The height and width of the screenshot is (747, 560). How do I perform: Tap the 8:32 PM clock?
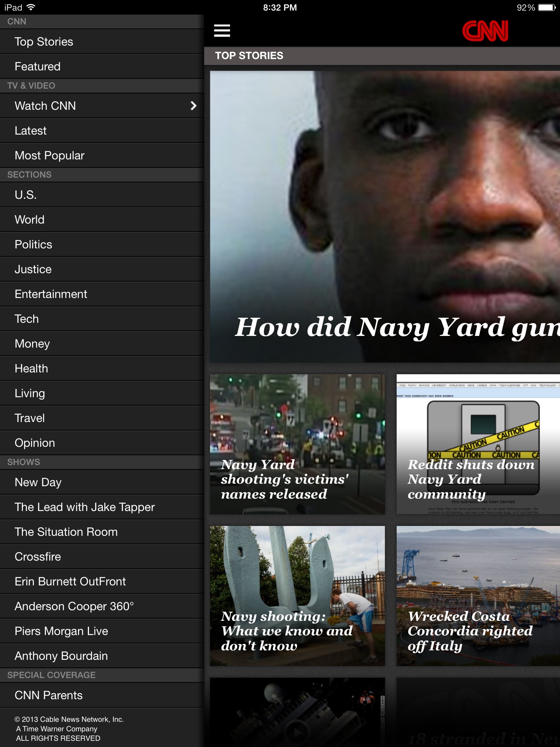(280, 8)
